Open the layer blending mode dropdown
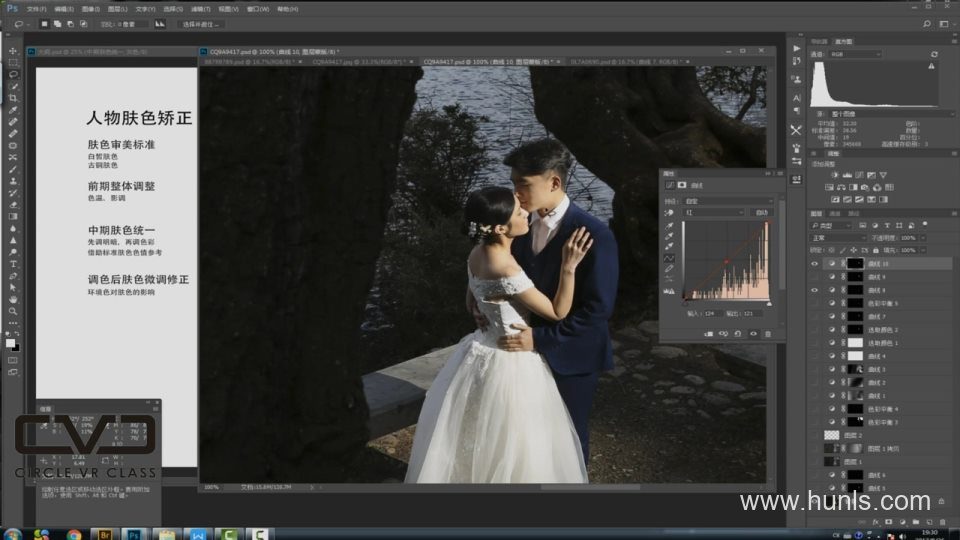This screenshot has height=540, width=960. [838, 238]
